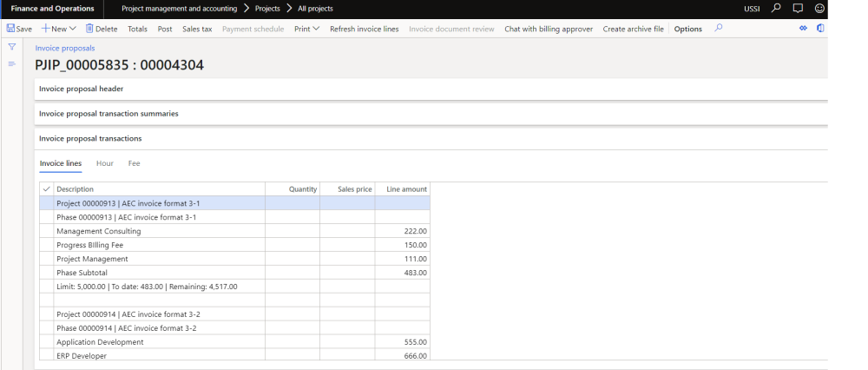
Task: Select the Project Management line
Action: tap(234, 259)
